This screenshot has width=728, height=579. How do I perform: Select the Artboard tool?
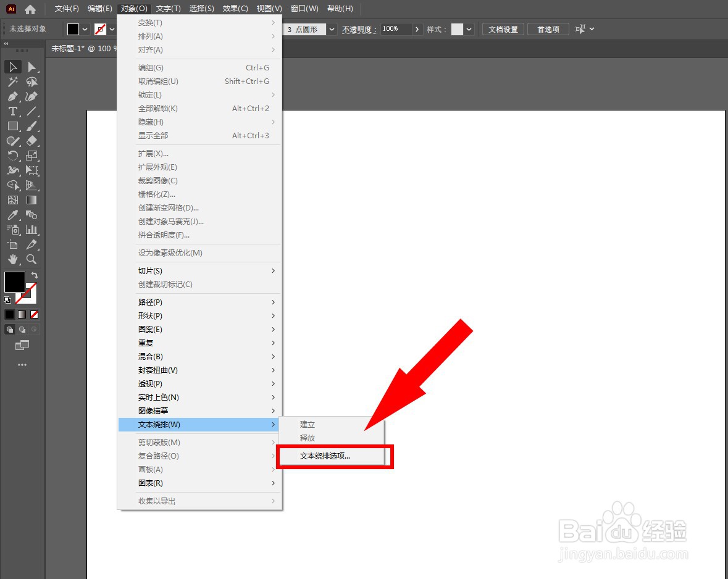point(13,244)
